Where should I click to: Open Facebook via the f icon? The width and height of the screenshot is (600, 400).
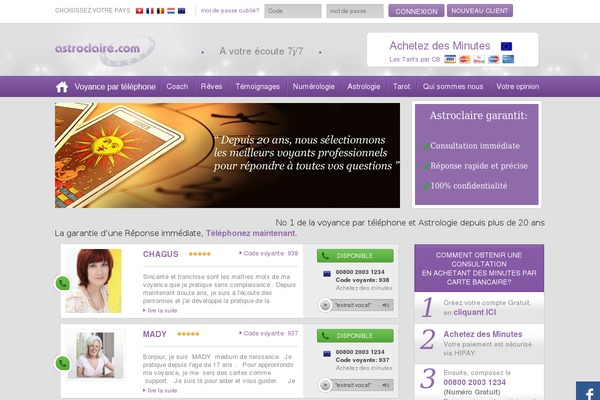tap(588, 391)
